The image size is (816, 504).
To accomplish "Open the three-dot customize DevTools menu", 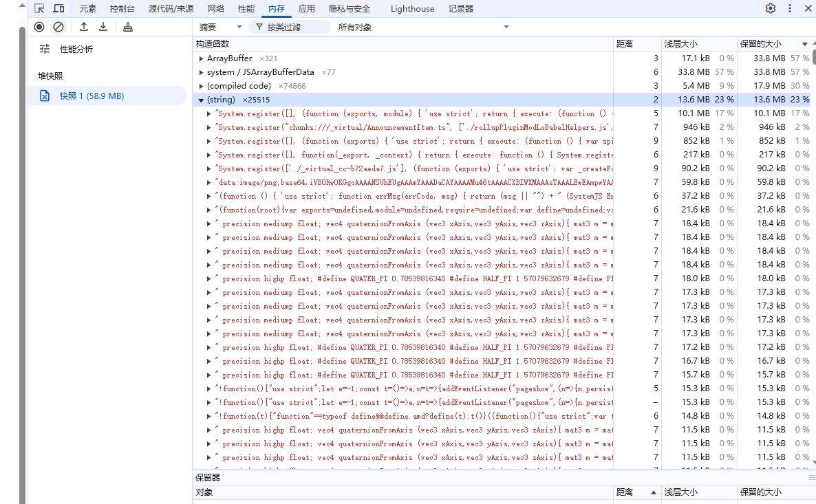I will pyautogui.click(x=789, y=8).
